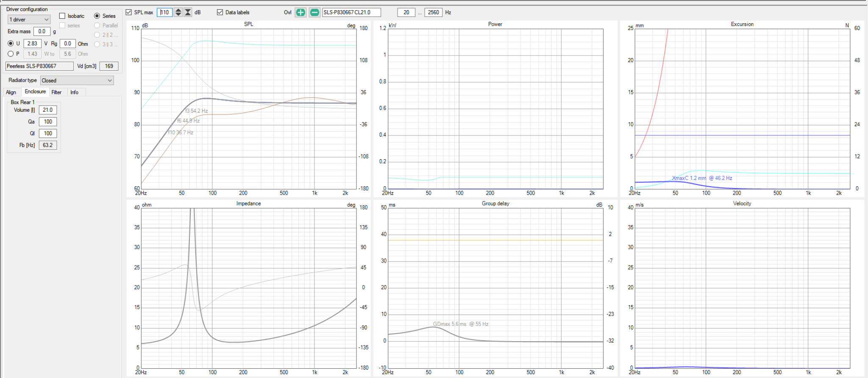Click the Extra mass input field

click(x=42, y=31)
